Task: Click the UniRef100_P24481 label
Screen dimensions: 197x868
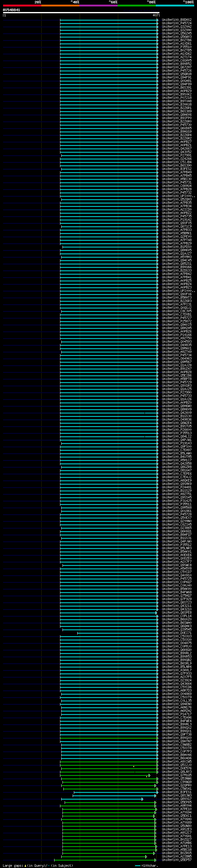Action: 176,487
